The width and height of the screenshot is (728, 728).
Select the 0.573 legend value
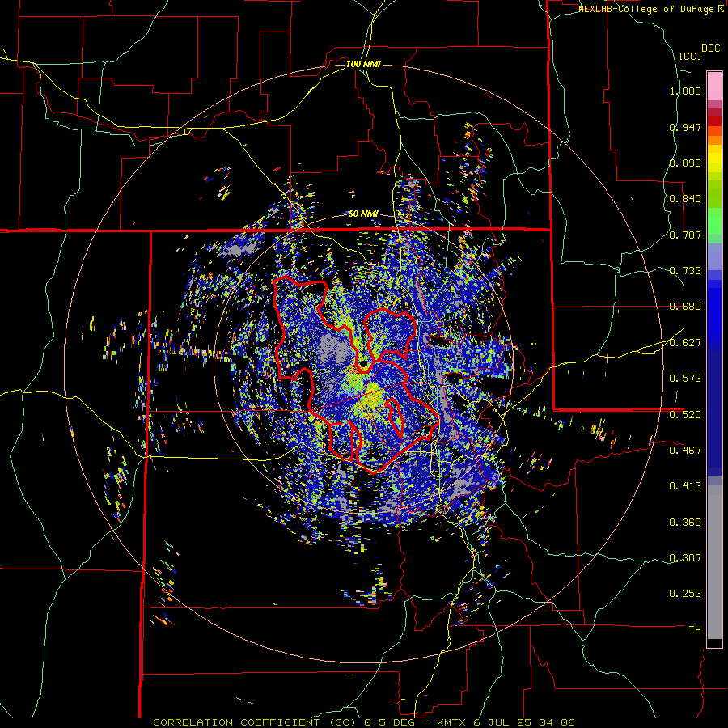(x=685, y=379)
